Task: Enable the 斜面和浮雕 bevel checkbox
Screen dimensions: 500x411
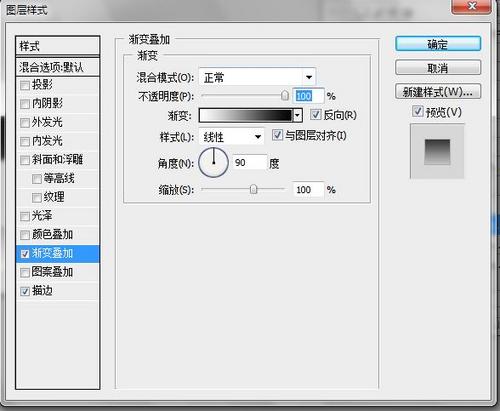Action: coord(25,160)
